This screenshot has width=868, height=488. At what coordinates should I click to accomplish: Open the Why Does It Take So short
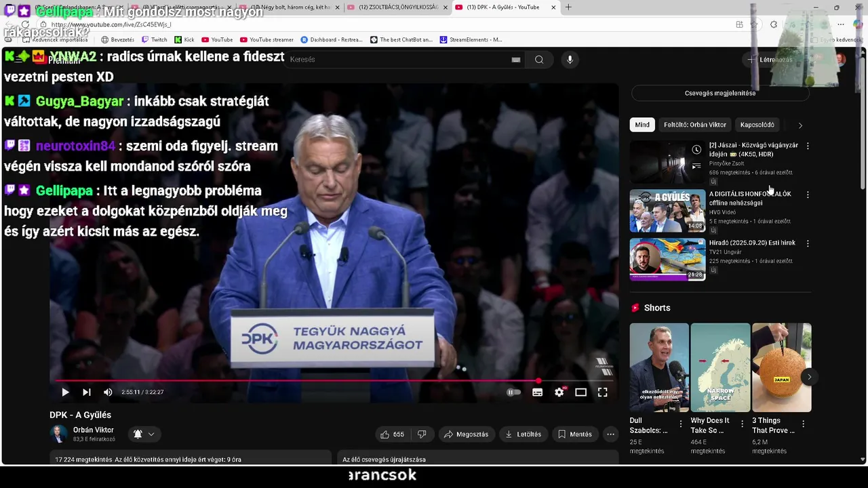[x=720, y=367]
